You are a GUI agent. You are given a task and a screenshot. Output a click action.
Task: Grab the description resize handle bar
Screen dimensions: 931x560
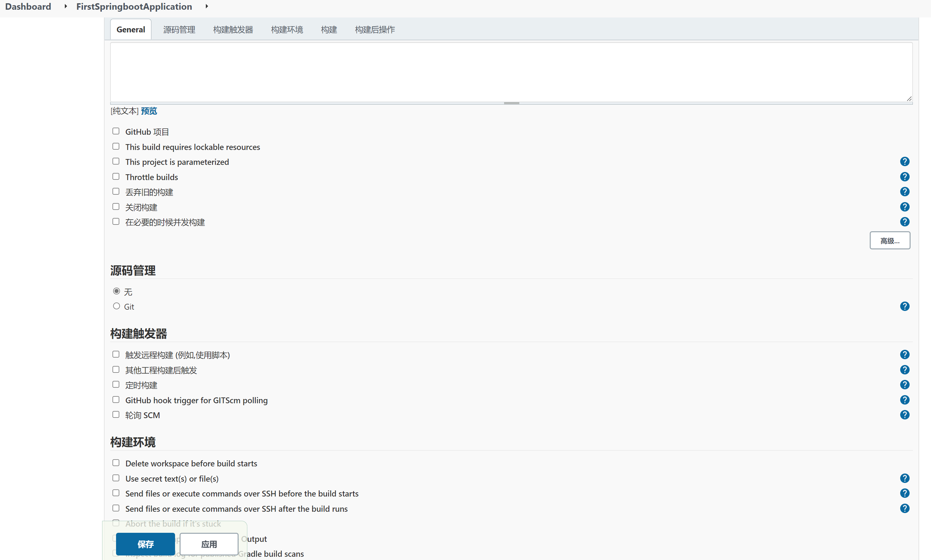pyautogui.click(x=512, y=103)
